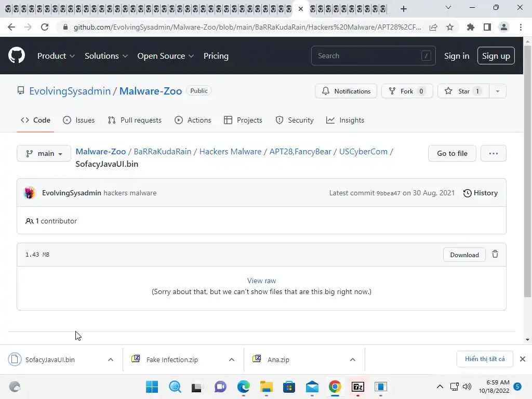Open the tab search chevron
Viewport: 532px width, 399px height.
pyautogui.click(x=448, y=7)
